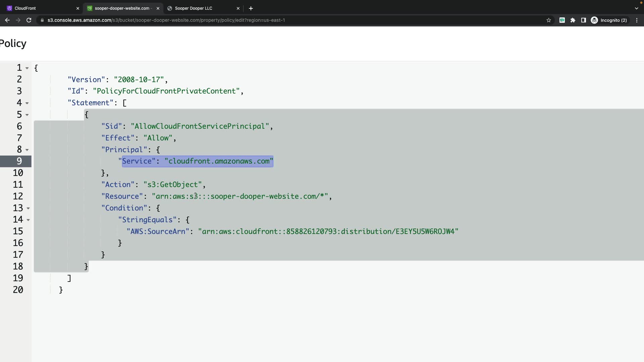Open tab search dropdown chevron
This screenshot has height=362, width=644.
tap(637, 8)
